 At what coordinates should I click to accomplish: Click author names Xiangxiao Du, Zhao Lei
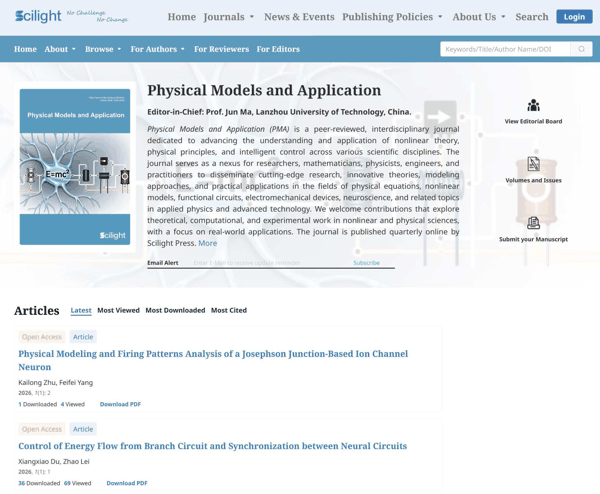point(54,461)
